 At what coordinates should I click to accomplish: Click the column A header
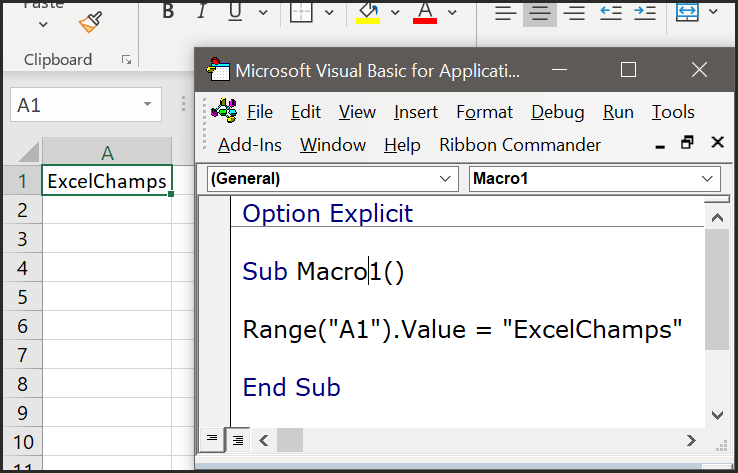pyautogui.click(x=106, y=152)
